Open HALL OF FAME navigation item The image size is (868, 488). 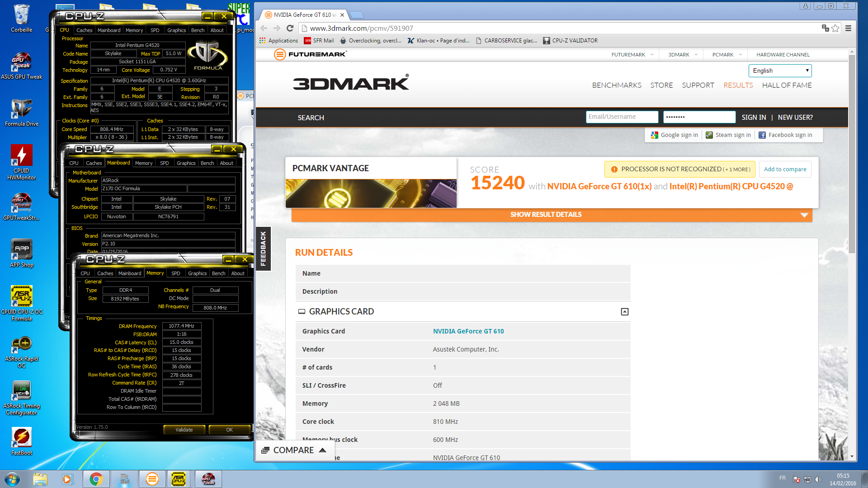pyautogui.click(x=787, y=85)
